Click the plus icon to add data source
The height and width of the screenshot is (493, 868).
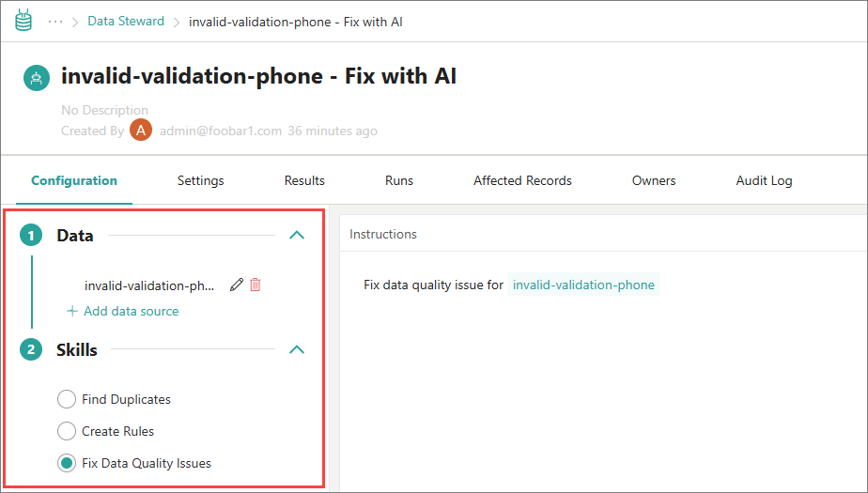pos(72,311)
